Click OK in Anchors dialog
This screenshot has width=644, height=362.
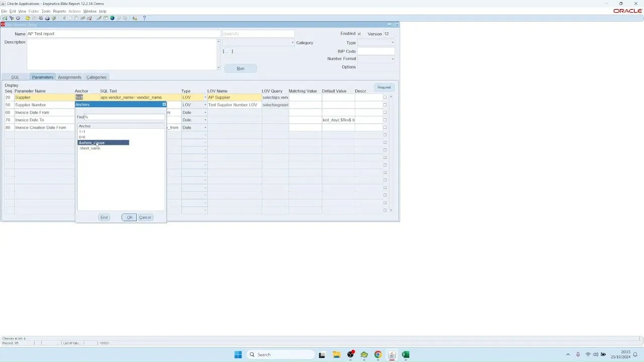(129, 217)
